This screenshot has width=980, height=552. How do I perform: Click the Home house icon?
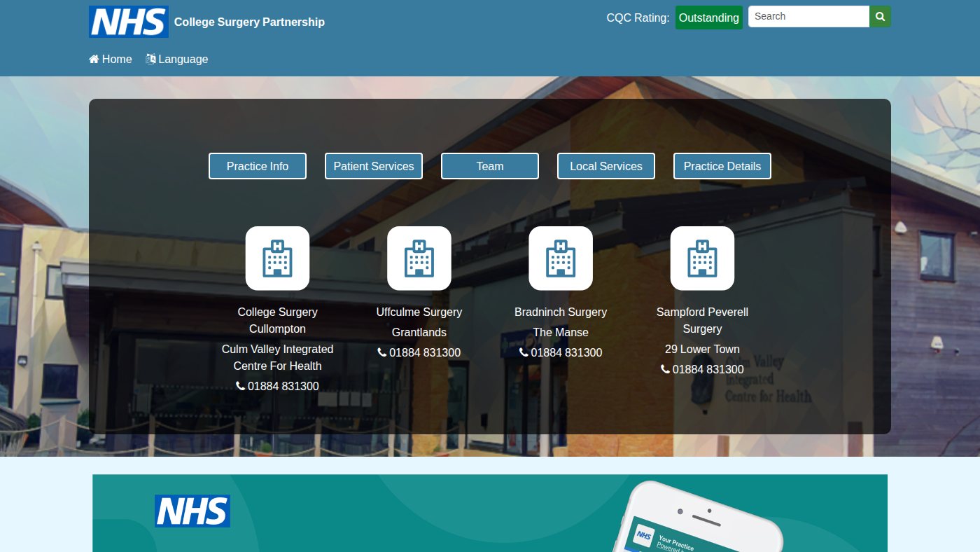click(x=94, y=60)
